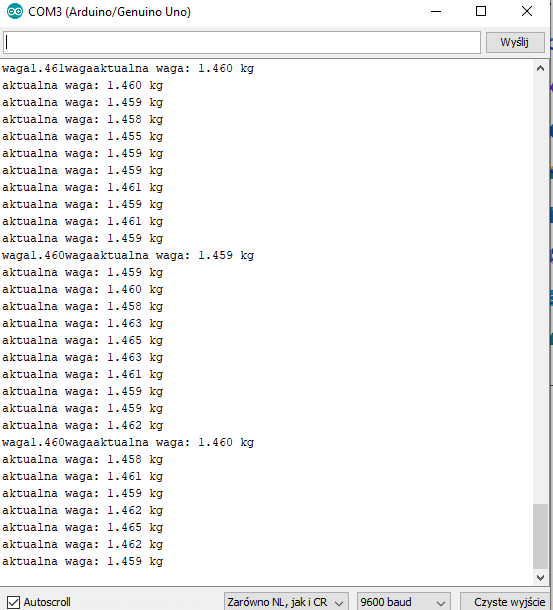Click the wagal.460 line ending 1.459 kg
Image resolution: width=553 pixels, height=610 pixels.
pos(128,256)
